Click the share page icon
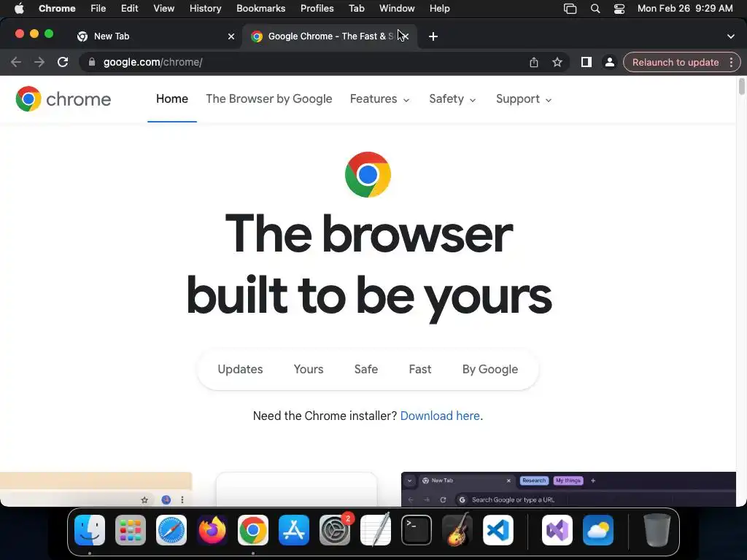Screen dimensions: 747x560 [x=533, y=63]
